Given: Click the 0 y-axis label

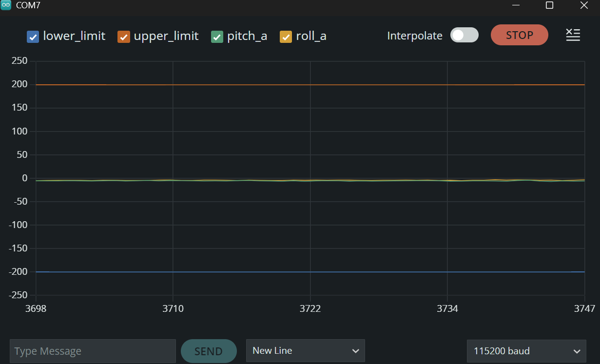Looking at the screenshot, I should pos(25,178).
